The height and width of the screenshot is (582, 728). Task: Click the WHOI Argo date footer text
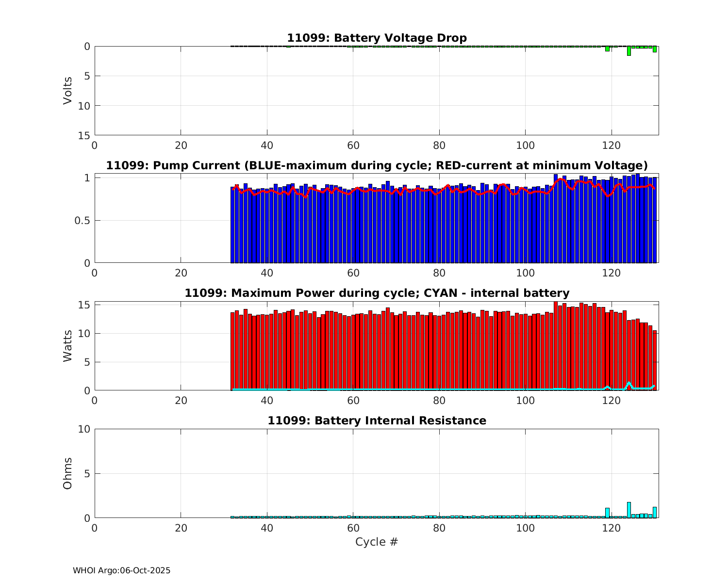(x=121, y=571)
